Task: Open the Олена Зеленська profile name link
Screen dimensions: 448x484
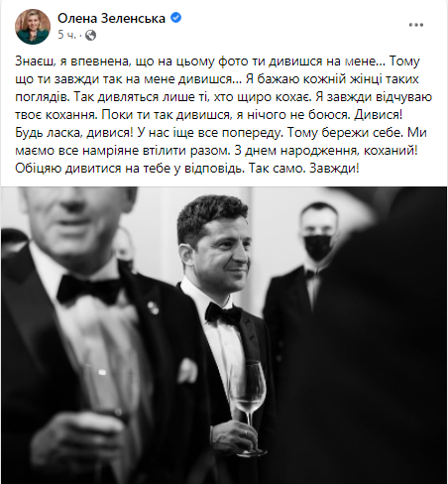Action: point(111,18)
